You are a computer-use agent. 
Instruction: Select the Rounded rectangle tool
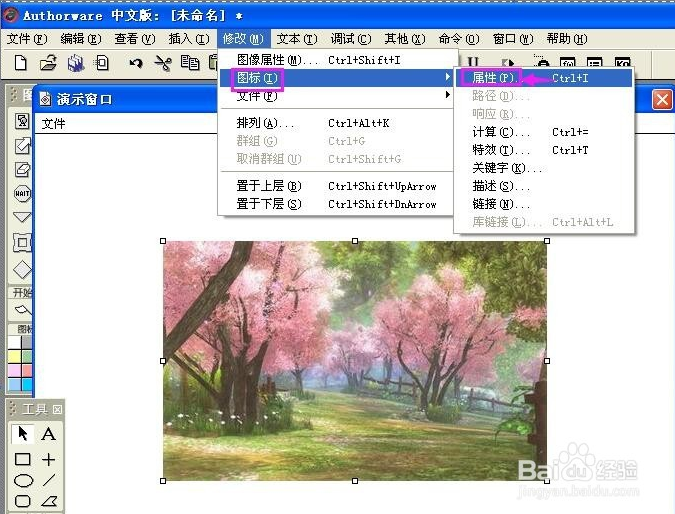(x=22, y=501)
